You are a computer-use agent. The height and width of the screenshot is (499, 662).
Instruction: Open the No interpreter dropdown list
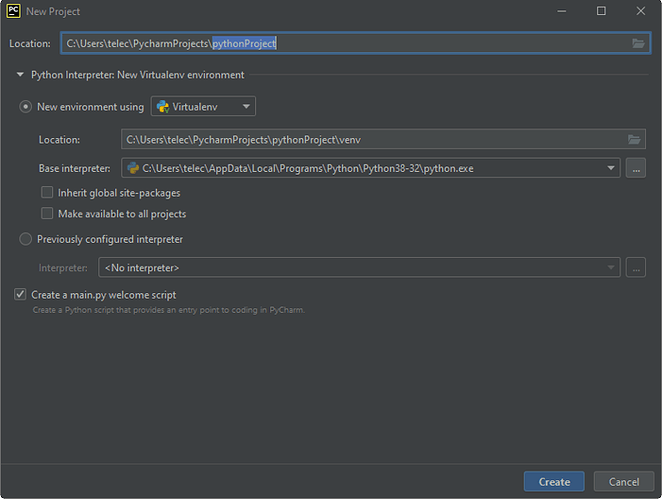359,268
